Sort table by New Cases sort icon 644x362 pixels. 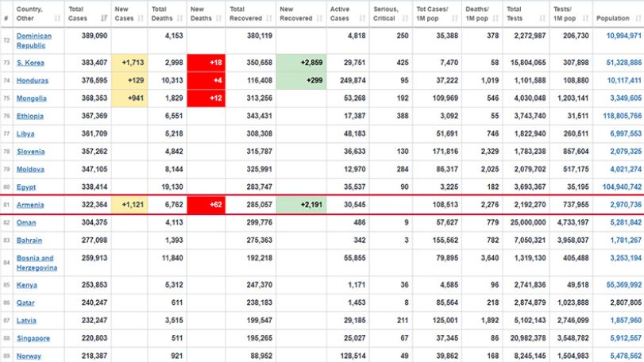pyautogui.click(x=141, y=18)
